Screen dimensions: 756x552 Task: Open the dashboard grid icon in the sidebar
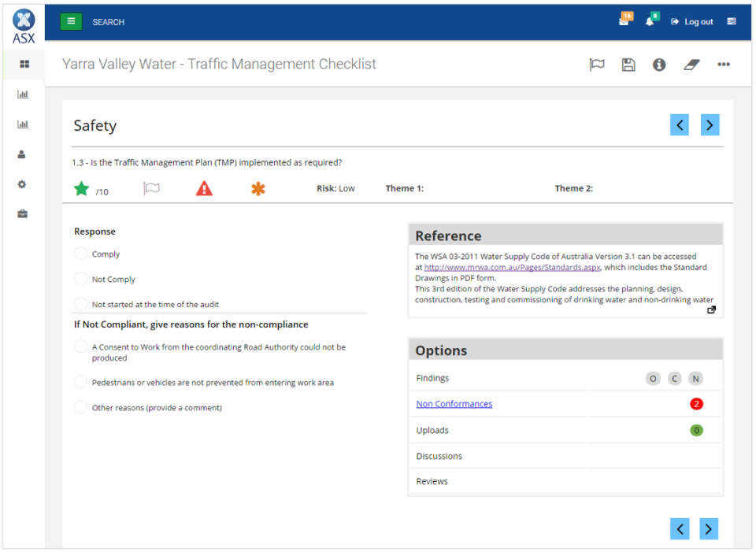tap(22, 62)
